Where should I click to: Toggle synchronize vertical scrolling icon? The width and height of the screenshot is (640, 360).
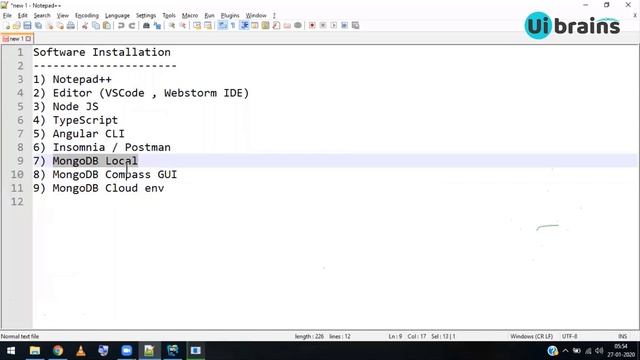tap(197, 25)
